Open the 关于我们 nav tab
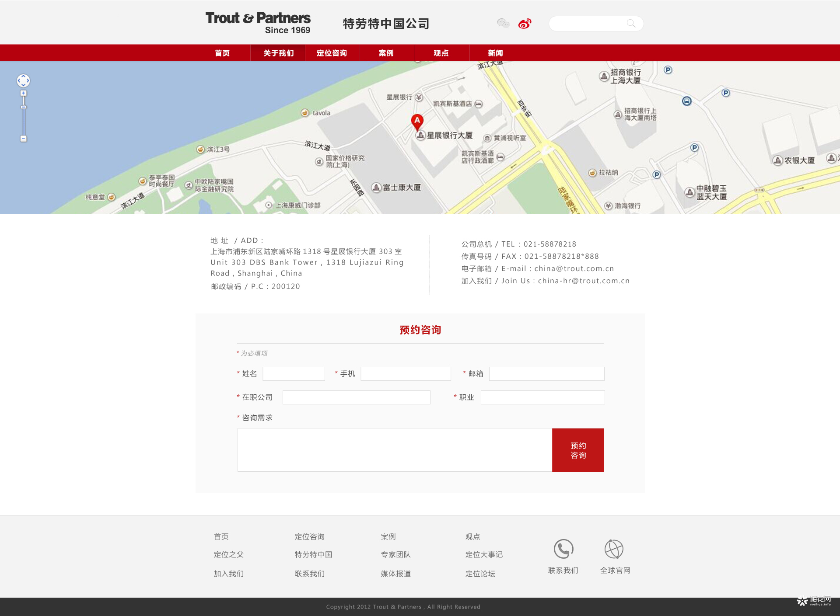The image size is (840, 616). click(278, 53)
